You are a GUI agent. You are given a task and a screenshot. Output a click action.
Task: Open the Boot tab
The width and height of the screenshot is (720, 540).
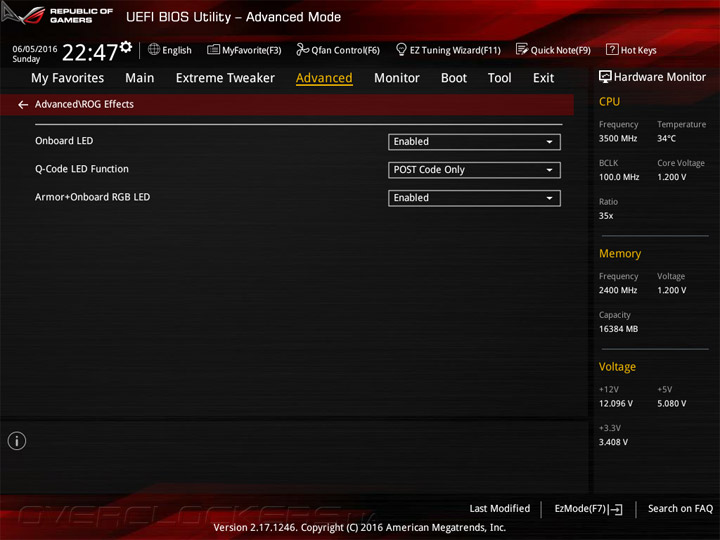454,78
